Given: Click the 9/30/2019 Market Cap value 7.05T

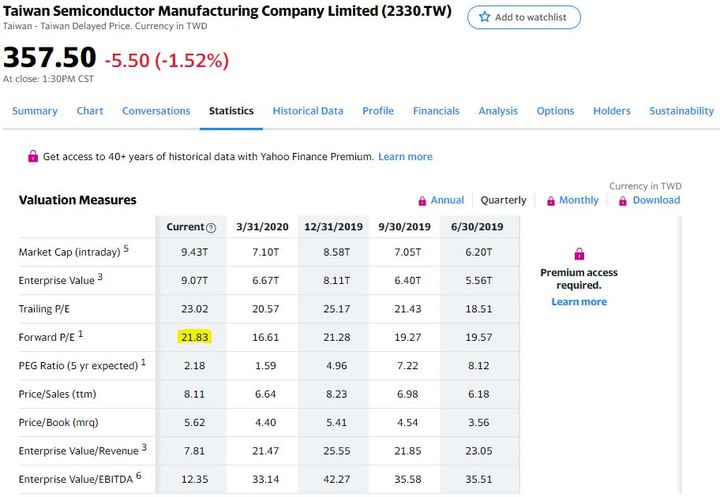Looking at the screenshot, I should pyautogui.click(x=408, y=252).
